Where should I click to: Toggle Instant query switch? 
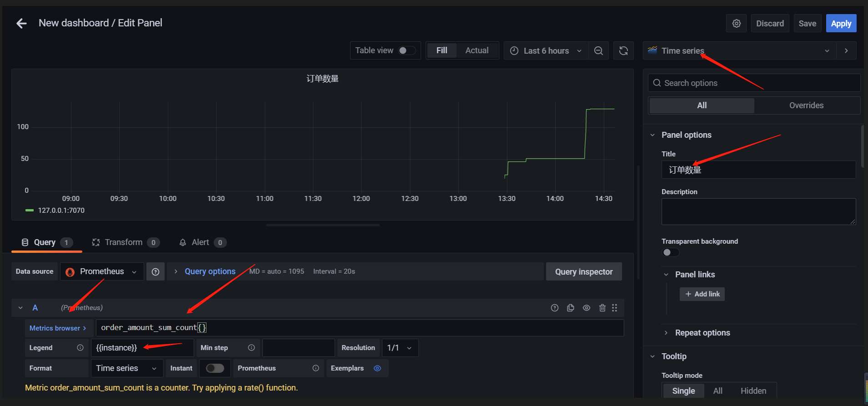point(215,368)
